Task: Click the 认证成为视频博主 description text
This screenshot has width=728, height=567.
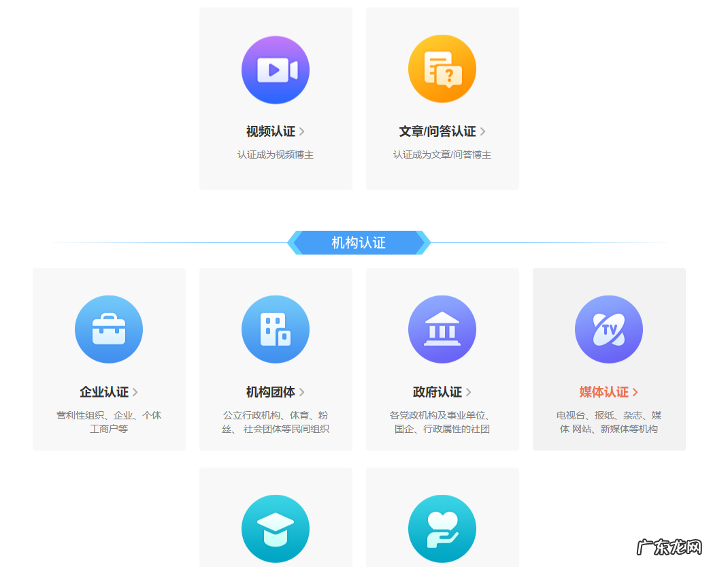Action: pos(276,155)
